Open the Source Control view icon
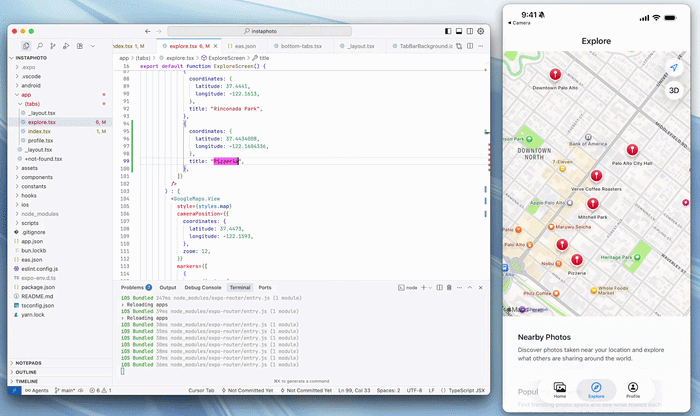Screen dimensions: 700x416 53,46
